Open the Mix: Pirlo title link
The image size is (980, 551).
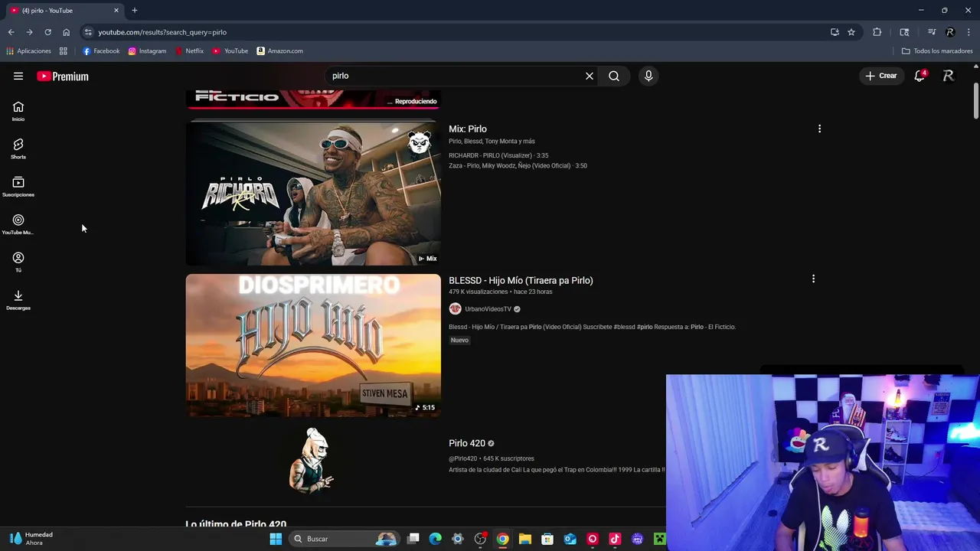click(468, 129)
